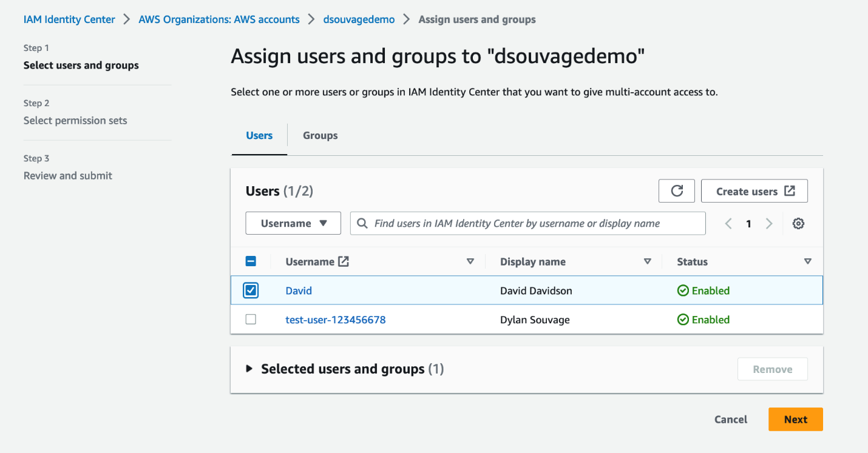Expand the Selected users and groups section
The image size is (868, 453).
(249, 369)
